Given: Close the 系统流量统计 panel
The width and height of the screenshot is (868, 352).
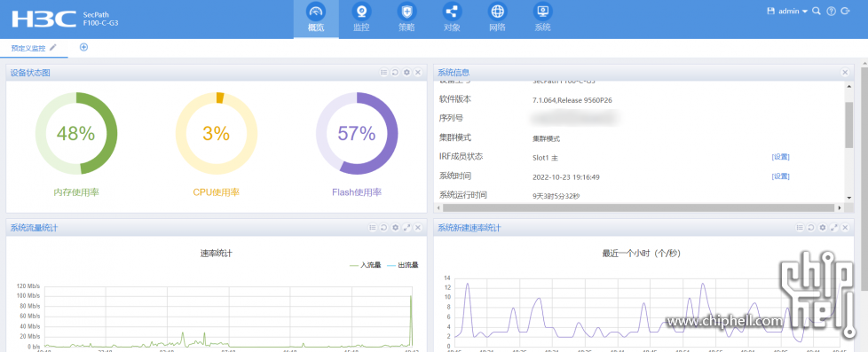Looking at the screenshot, I should point(418,228).
